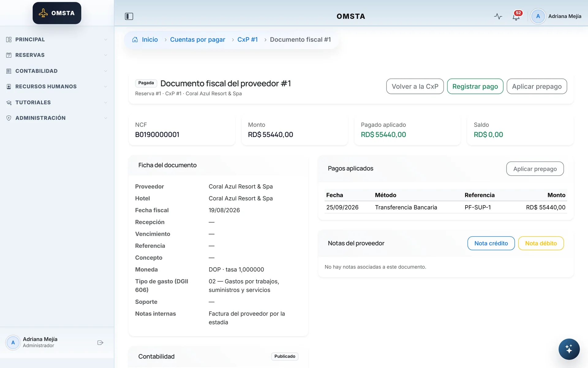This screenshot has height=368, width=588.
Task: Expand the PRINCIPAL menu chevron
Action: [106, 40]
